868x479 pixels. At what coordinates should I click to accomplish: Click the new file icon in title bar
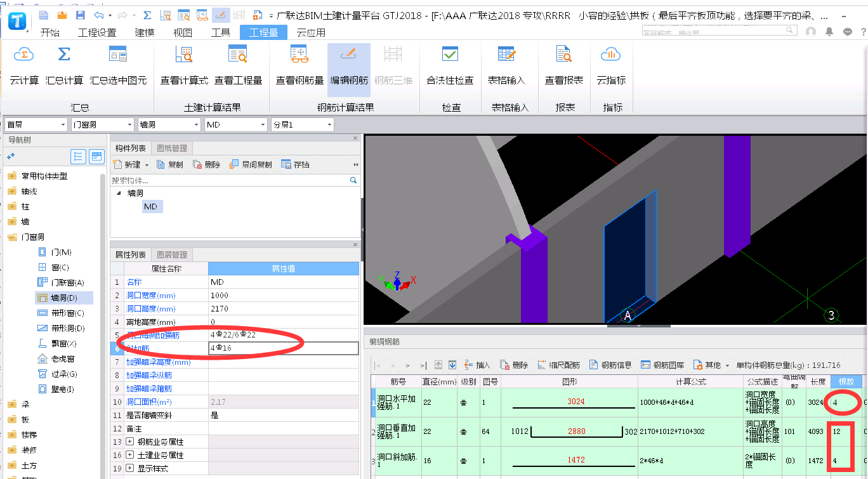coord(43,15)
